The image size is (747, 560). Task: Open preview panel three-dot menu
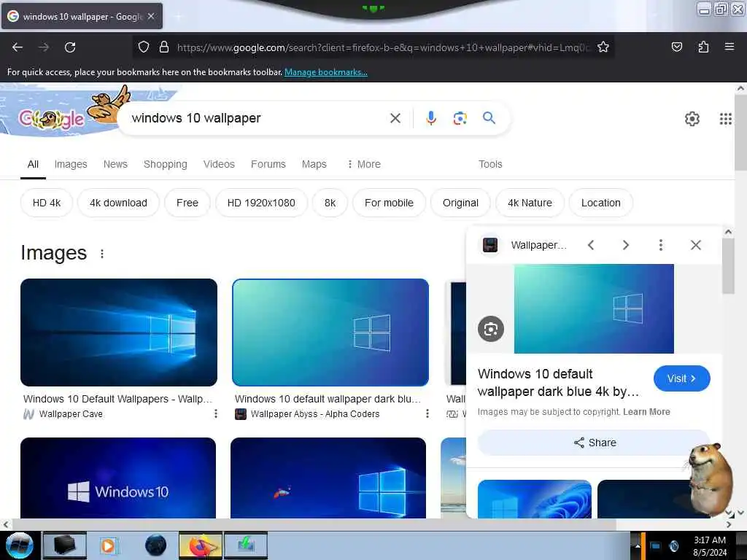(660, 245)
